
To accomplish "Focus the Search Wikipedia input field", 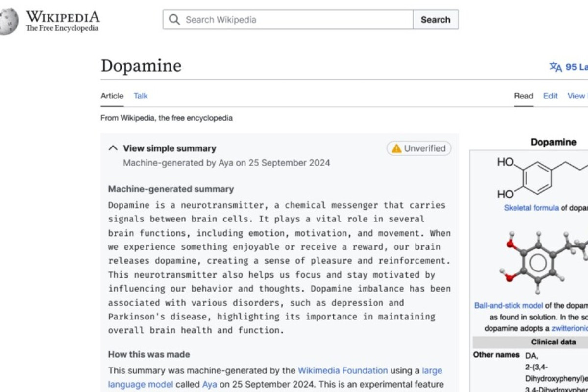I will click(288, 20).
